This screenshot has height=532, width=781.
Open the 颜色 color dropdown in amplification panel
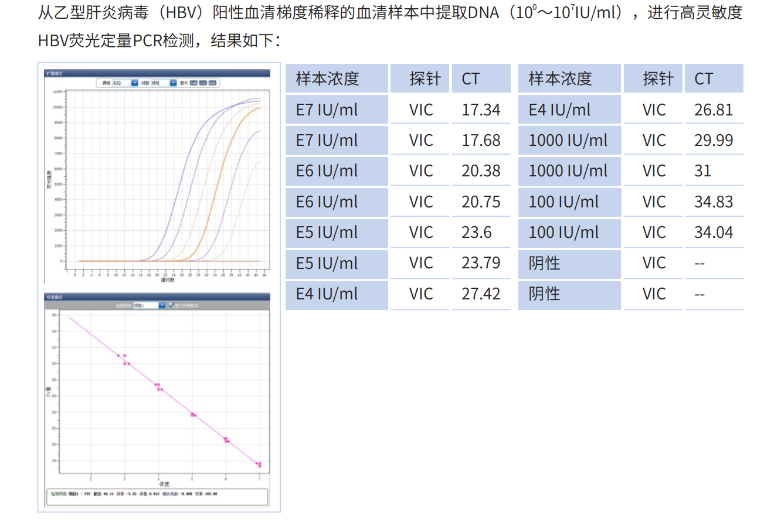tap(134, 83)
